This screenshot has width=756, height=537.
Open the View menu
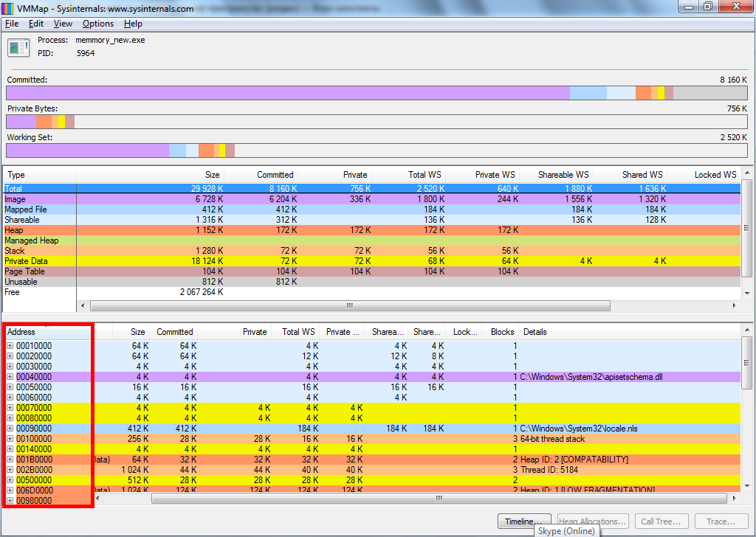click(63, 24)
